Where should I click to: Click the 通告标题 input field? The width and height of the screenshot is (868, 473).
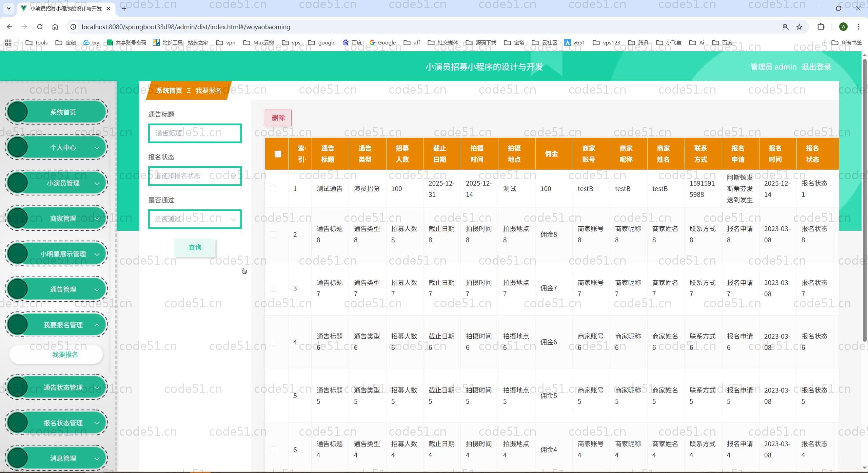coord(195,133)
